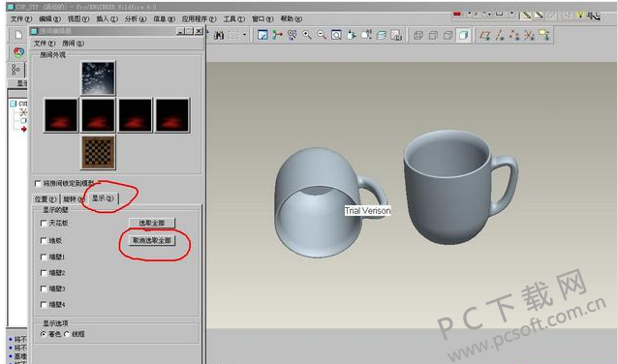Image resolution: width=618 pixels, height=364 pixels.
Task: Click the Refit to screen icon
Action: pyautogui.click(x=336, y=35)
